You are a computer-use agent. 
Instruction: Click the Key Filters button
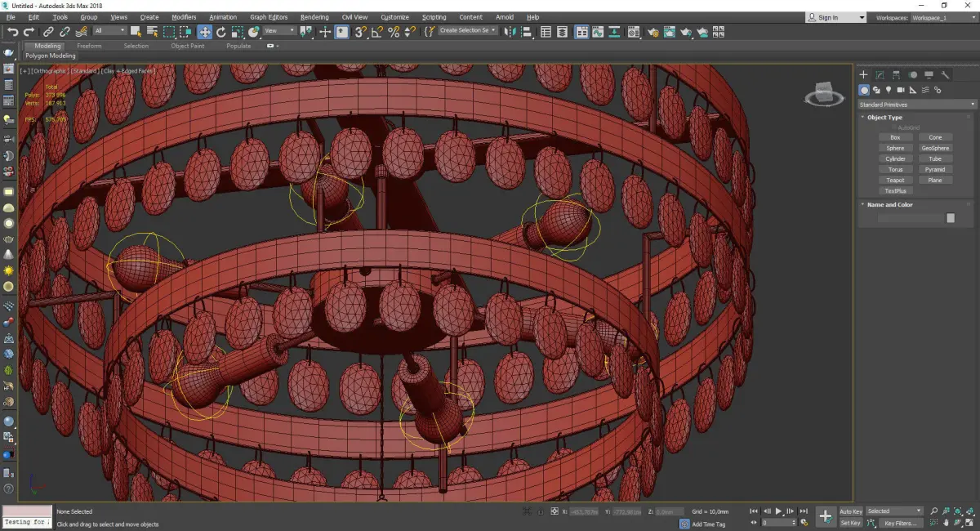point(901,523)
